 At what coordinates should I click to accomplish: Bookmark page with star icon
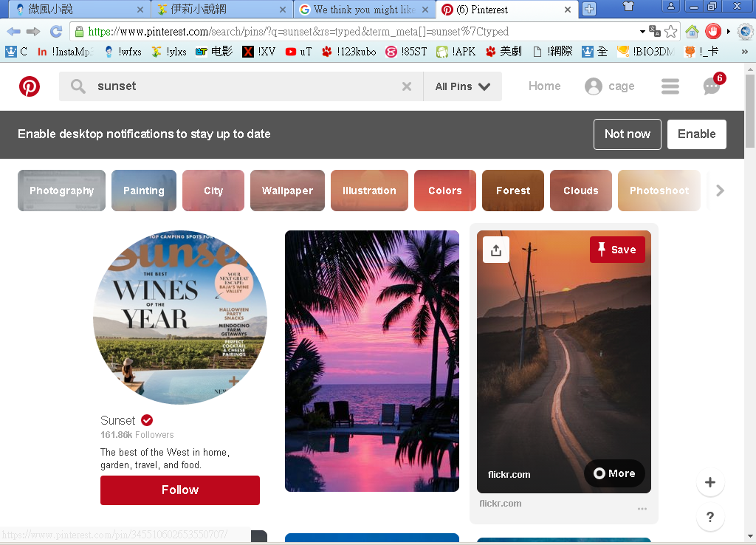point(670,32)
